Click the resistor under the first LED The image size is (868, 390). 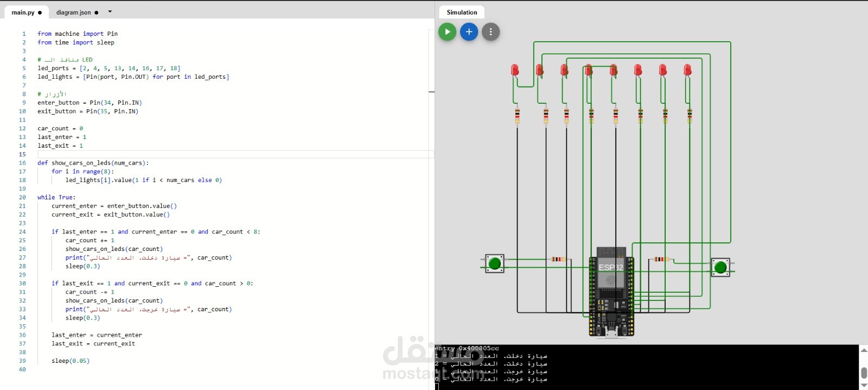point(518,116)
